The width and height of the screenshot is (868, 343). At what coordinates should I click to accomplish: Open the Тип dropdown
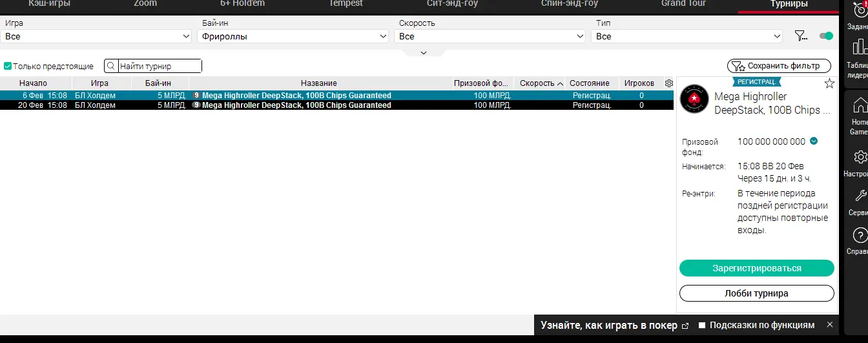pyautogui.click(x=687, y=36)
